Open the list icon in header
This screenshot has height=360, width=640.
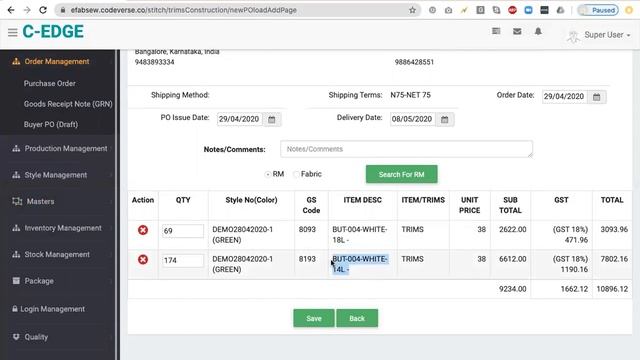[496, 31]
